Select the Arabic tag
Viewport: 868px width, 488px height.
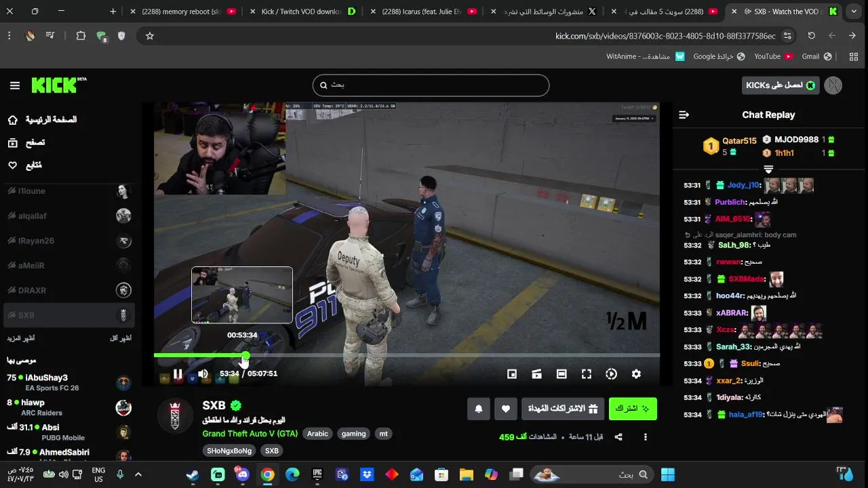pyautogui.click(x=317, y=434)
